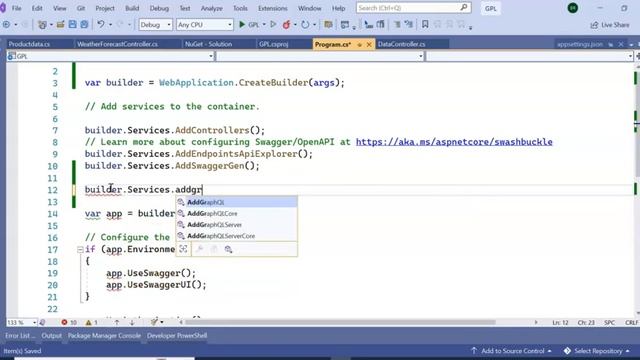Click the expand icon in IntelliSense filter bar
This screenshot has width=640, height=360.
(183, 249)
